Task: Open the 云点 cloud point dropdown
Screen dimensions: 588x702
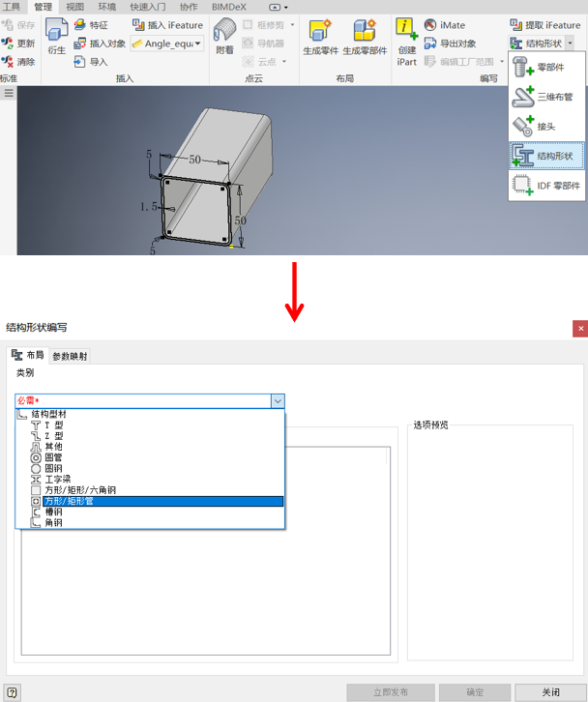Action: point(284,61)
